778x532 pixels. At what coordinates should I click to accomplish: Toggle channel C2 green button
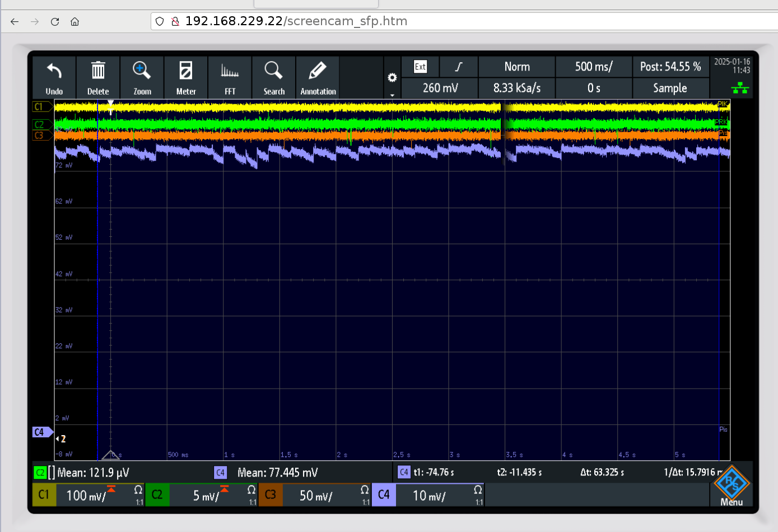(157, 495)
